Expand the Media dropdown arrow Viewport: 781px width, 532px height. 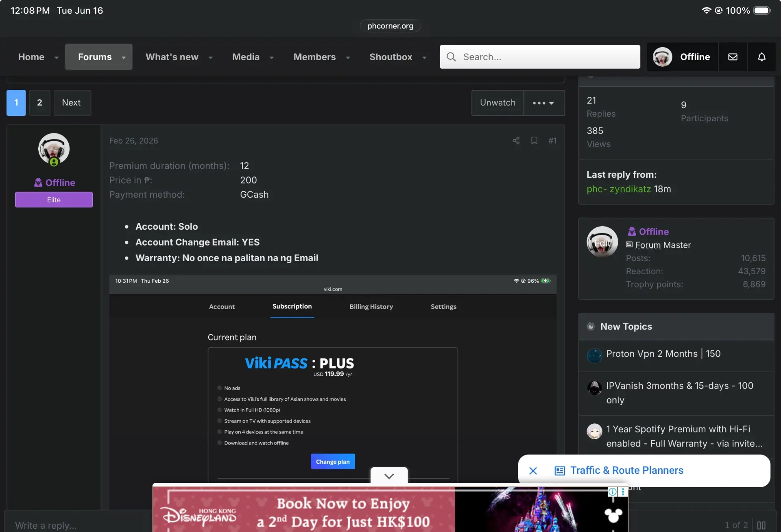click(x=271, y=58)
